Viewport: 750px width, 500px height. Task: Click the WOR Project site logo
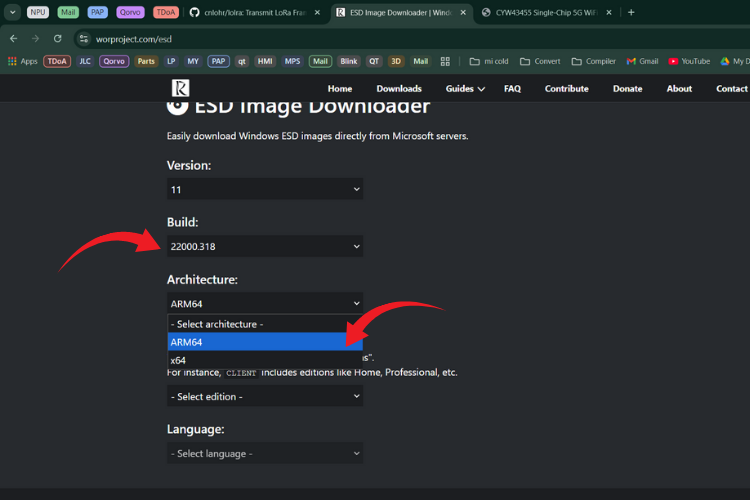pyautogui.click(x=180, y=88)
